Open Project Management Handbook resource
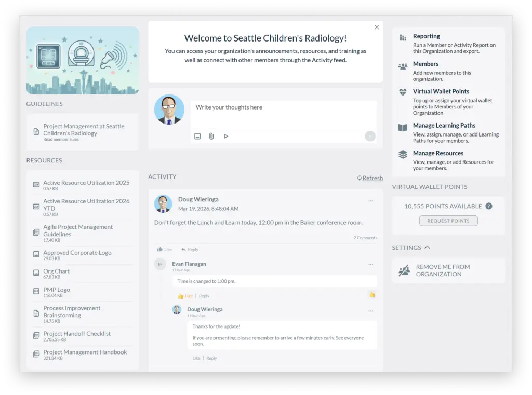This screenshot has width=532, height=395. 85,352
